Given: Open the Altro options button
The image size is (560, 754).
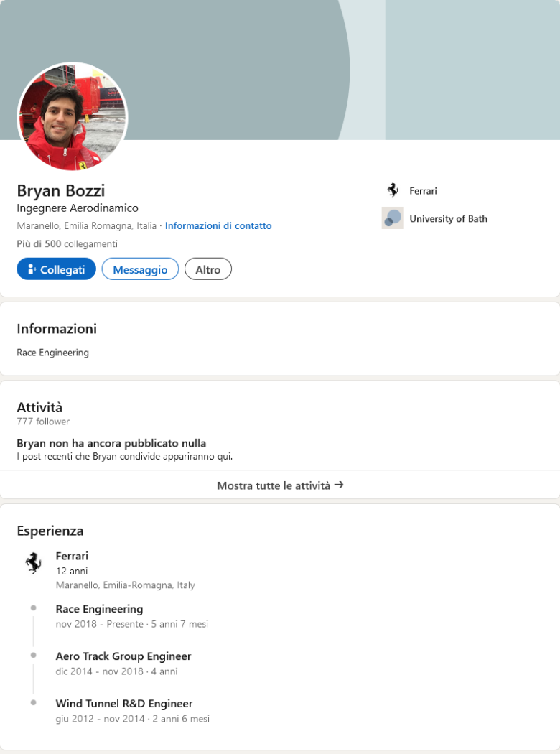Looking at the screenshot, I should point(207,269).
